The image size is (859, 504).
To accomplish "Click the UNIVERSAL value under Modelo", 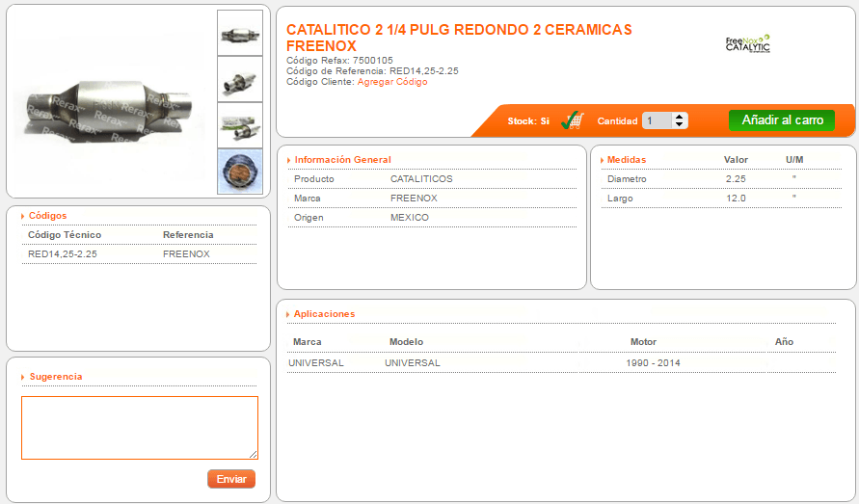I will click(x=412, y=363).
